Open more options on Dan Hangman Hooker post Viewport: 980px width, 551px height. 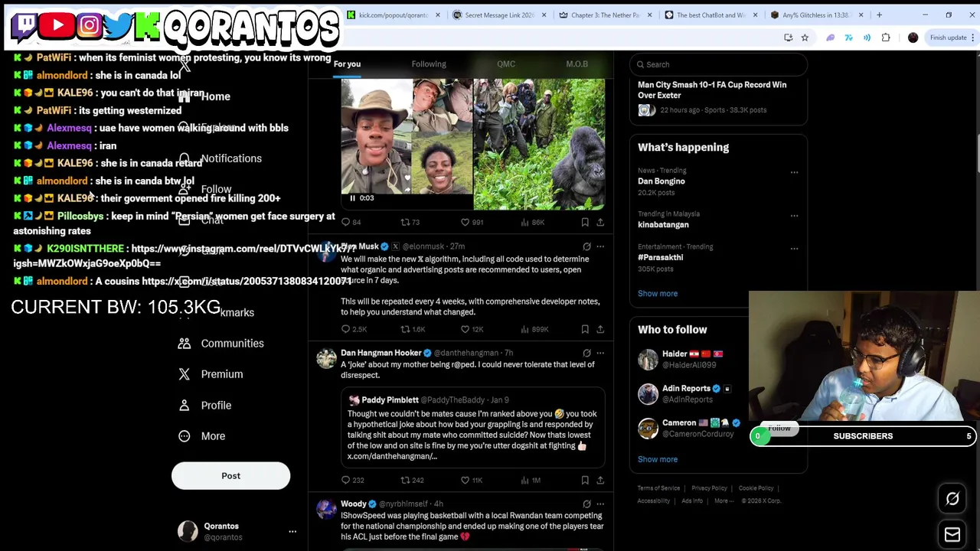pos(600,353)
